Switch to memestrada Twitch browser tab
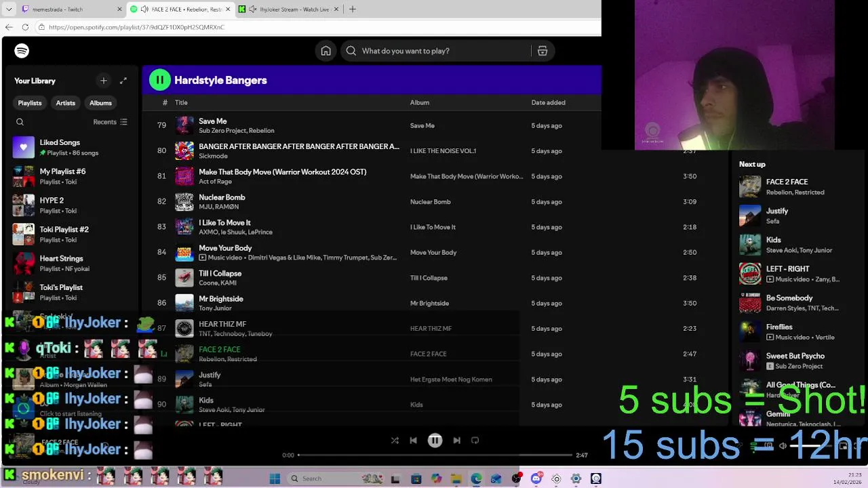The image size is (868, 488). pos(71,9)
